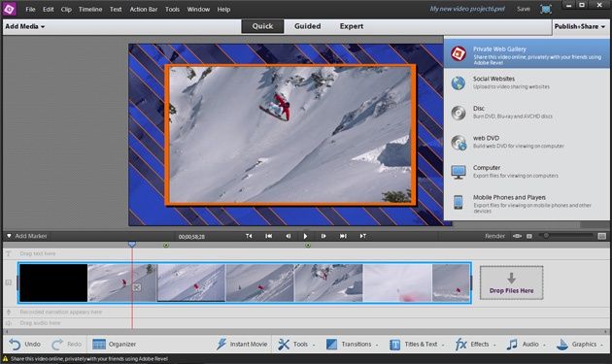Click the text track T icon
612x364 pixels.
point(9,253)
